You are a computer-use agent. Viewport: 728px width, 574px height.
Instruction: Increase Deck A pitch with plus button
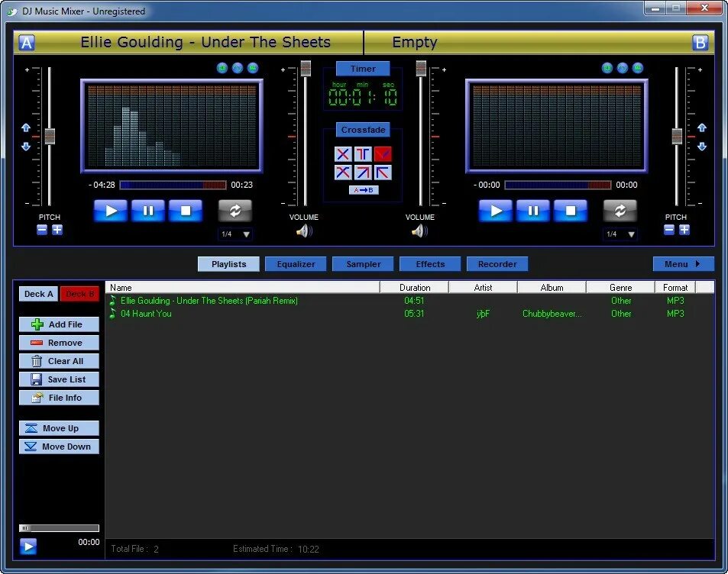point(57,230)
